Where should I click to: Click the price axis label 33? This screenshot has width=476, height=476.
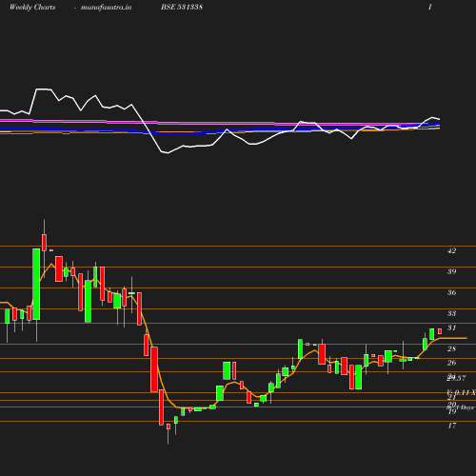pyautogui.click(x=451, y=313)
